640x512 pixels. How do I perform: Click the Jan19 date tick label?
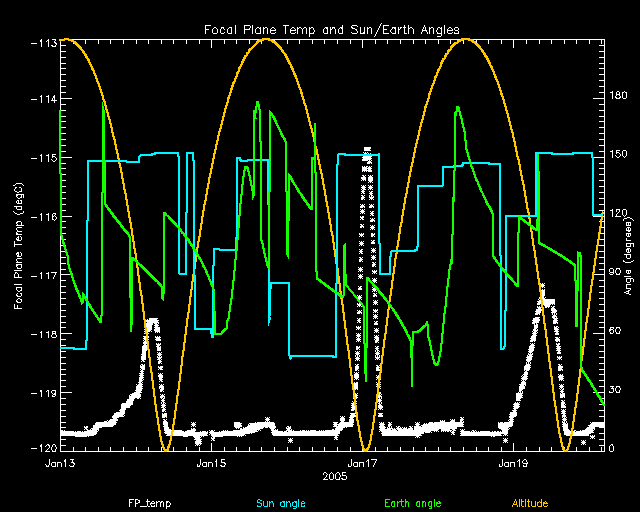pos(513,463)
